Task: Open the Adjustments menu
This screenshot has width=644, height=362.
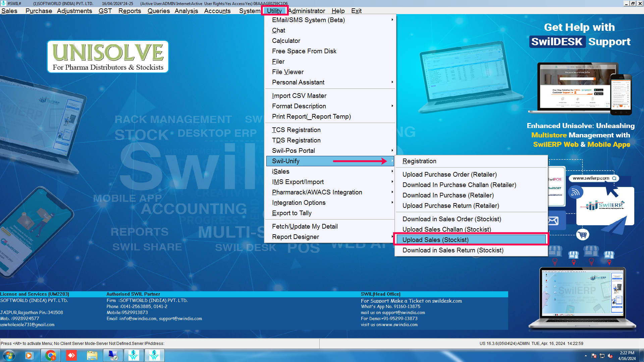Action: click(74, 11)
